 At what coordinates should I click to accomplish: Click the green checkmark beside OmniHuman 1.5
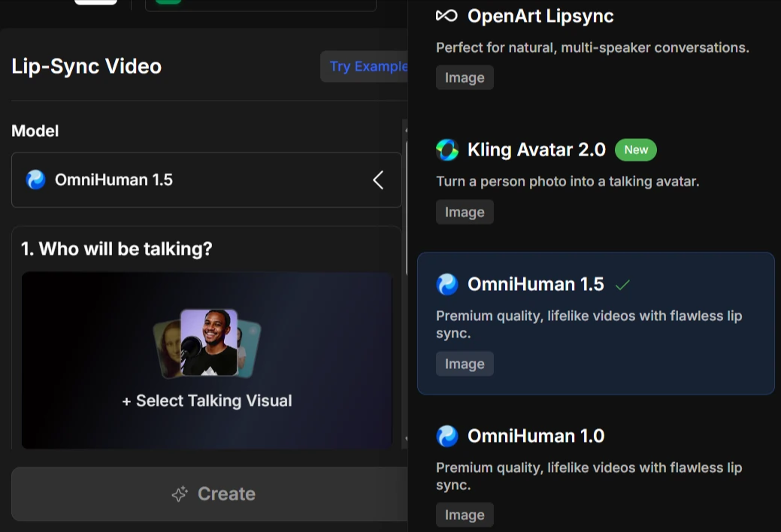click(622, 285)
